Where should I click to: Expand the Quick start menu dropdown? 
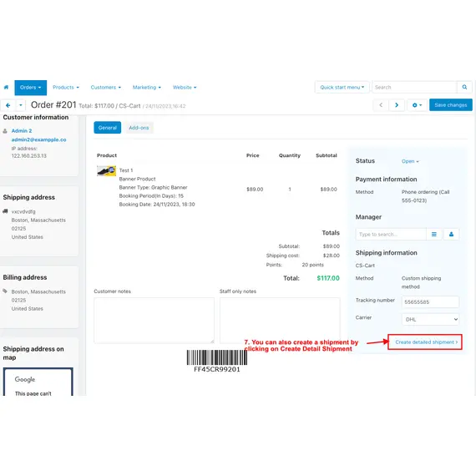[x=342, y=88]
